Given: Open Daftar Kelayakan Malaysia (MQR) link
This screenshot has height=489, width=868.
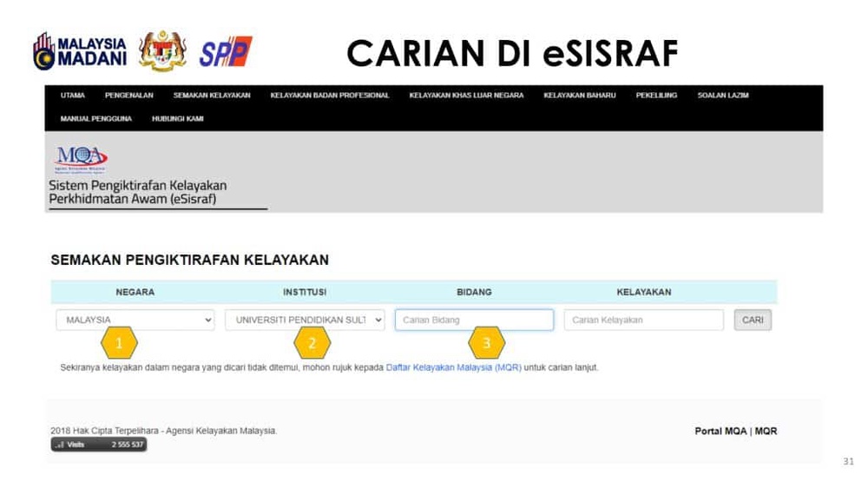Looking at the screenshot, I should pos(453,367).
